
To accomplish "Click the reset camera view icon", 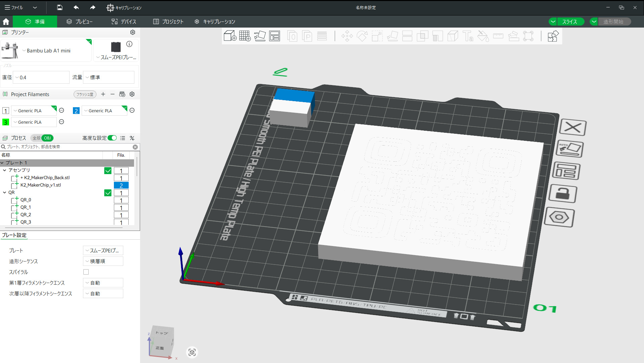I will [192, 352].
